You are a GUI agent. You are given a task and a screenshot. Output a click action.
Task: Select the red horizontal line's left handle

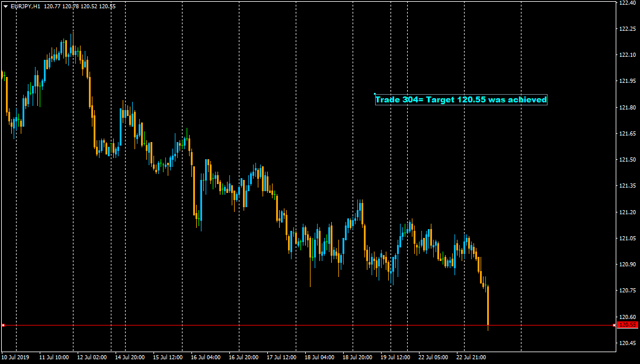click(3, 325)
